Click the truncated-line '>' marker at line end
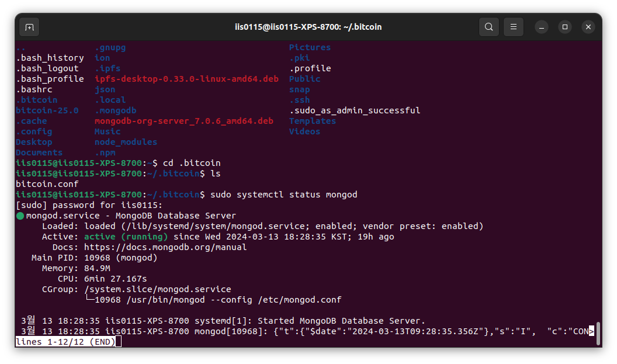The image size is (617, 364). tap(591, 331)
